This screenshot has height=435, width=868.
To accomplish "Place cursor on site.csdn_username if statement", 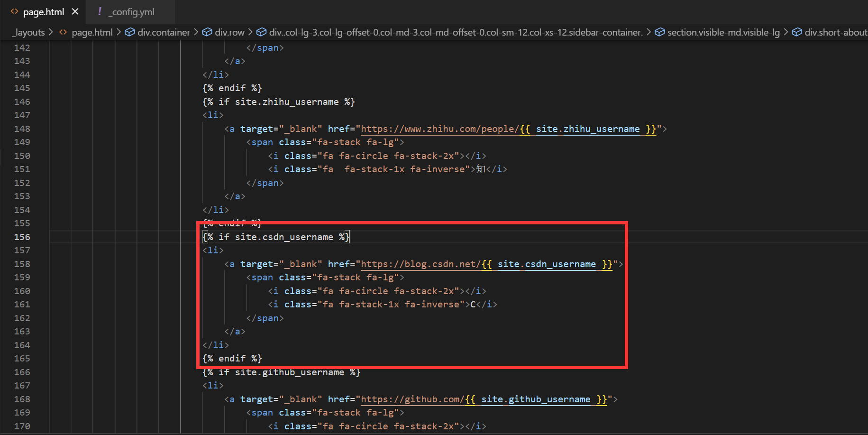I will pyautogui.click(x=276, y=237).
